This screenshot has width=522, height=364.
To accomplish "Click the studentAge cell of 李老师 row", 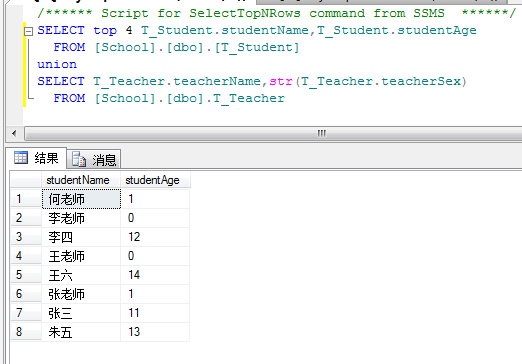I will 155,218.
